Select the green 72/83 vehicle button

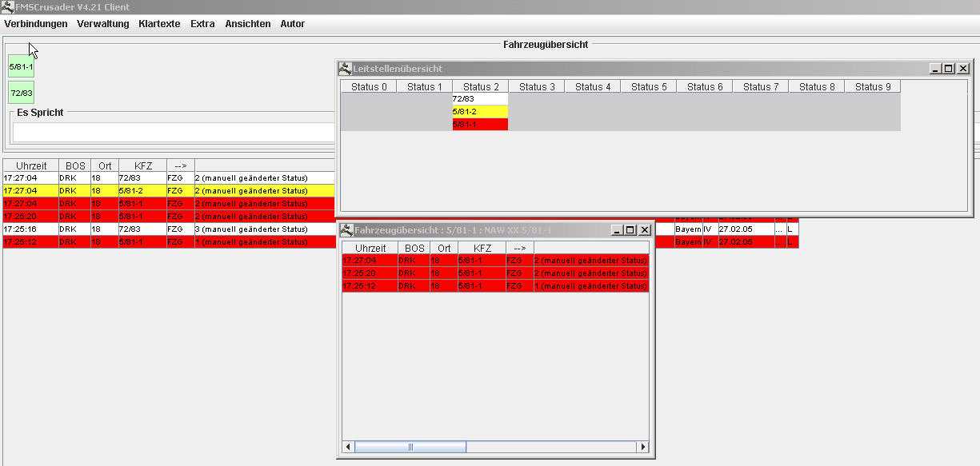(x=22, y=93)
